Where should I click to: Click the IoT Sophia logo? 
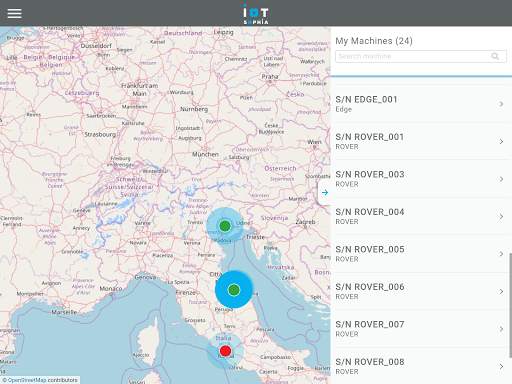pos(256,14)
